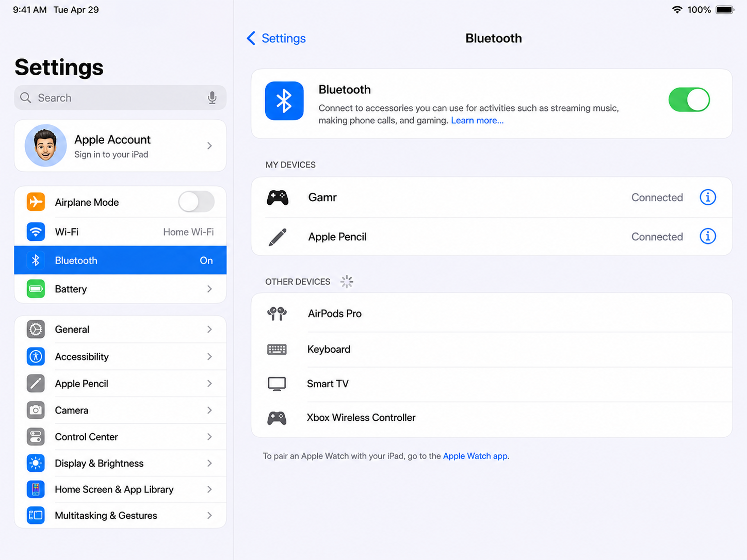Click the Sign in to your iPad text

click(111, 154)
